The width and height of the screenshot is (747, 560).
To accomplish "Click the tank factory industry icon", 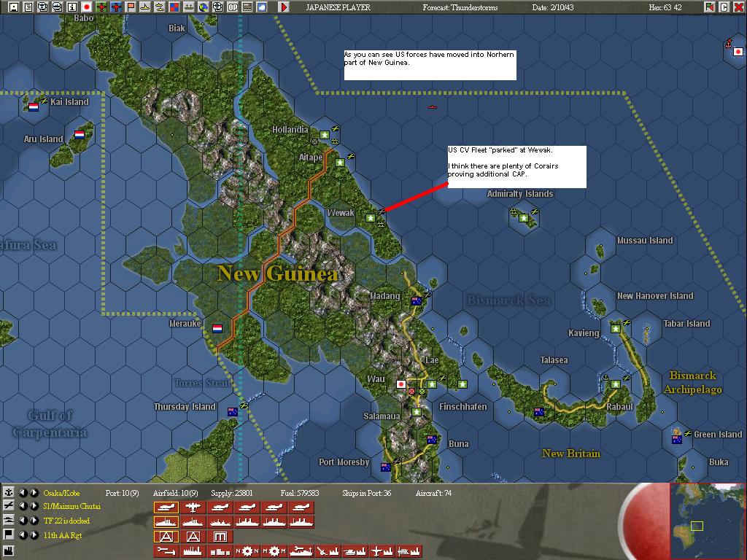I will (355, 551).
